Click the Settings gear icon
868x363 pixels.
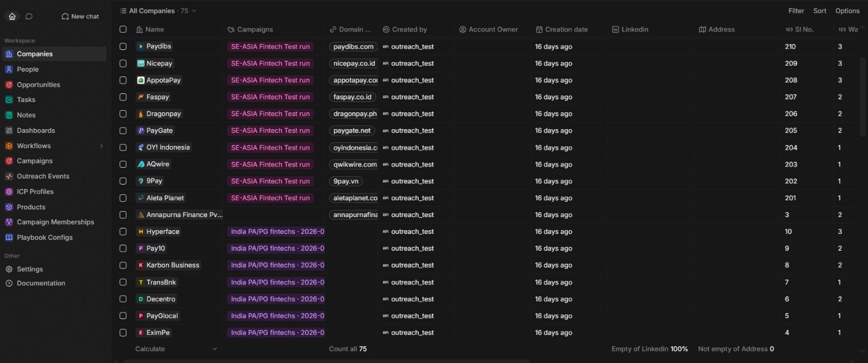pyautogui.click(x=9, y=269)
